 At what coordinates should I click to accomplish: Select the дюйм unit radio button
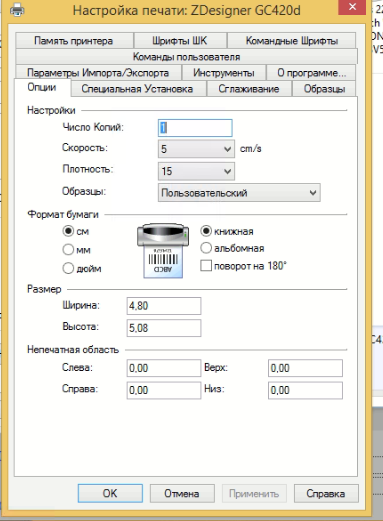pos(68,268)
